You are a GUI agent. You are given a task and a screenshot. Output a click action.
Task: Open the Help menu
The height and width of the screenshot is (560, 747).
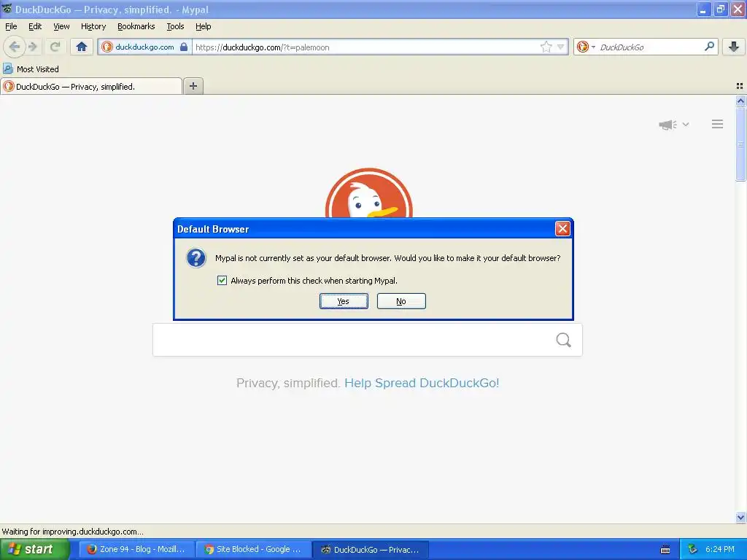(203, 26)
